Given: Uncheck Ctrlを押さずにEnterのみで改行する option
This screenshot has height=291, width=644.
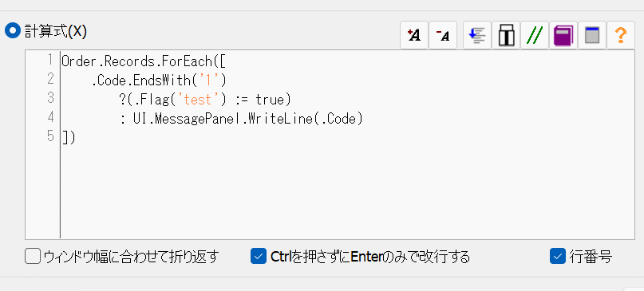Looking at the screenshot, I should (259, 257).
